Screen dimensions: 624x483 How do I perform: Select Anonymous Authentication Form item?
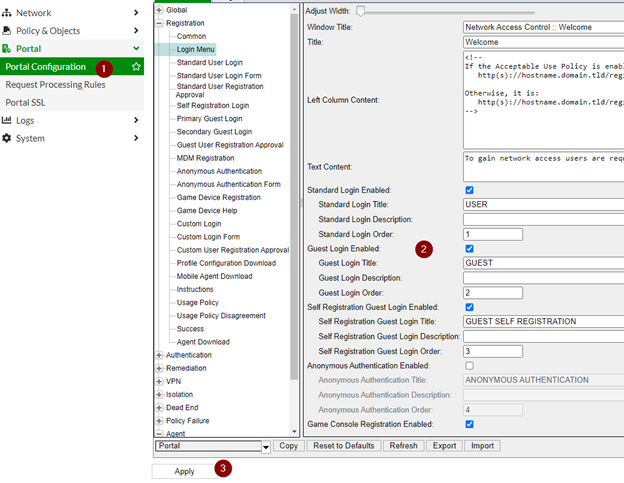228,184
